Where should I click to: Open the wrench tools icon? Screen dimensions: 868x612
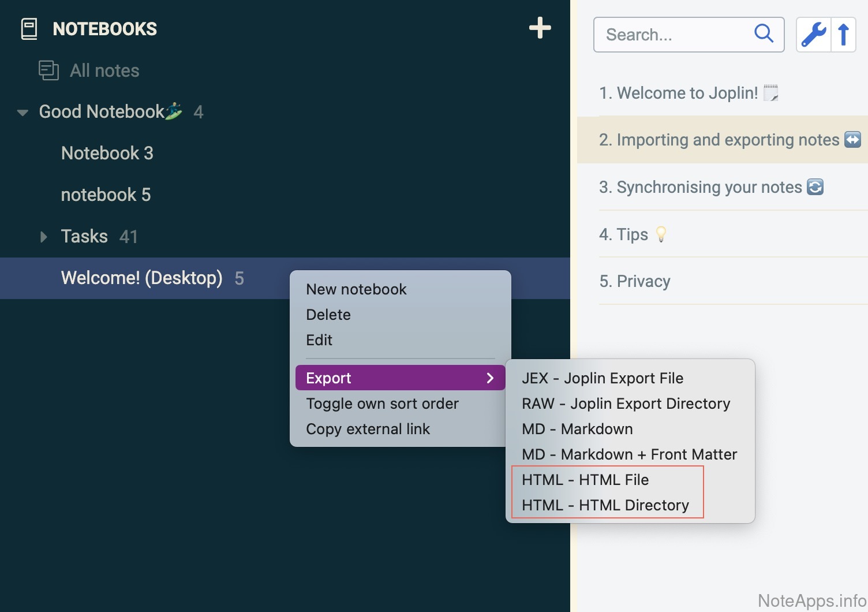(814, 35)
